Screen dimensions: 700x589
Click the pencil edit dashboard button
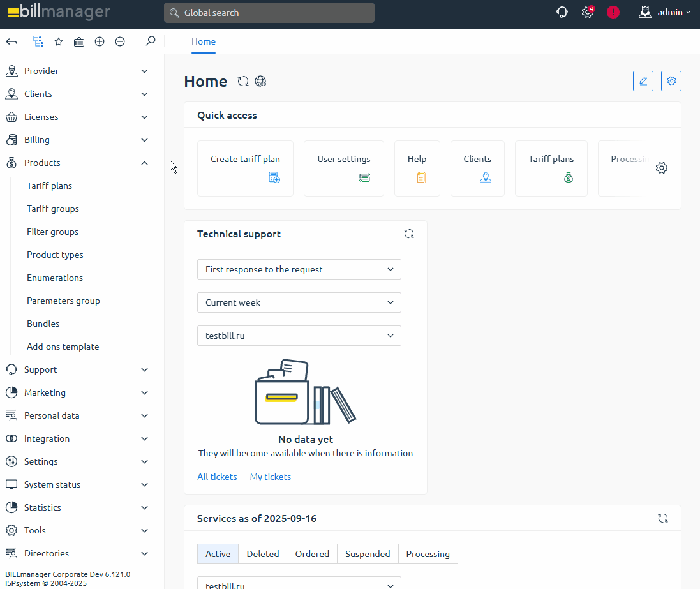tap(643, 81)
